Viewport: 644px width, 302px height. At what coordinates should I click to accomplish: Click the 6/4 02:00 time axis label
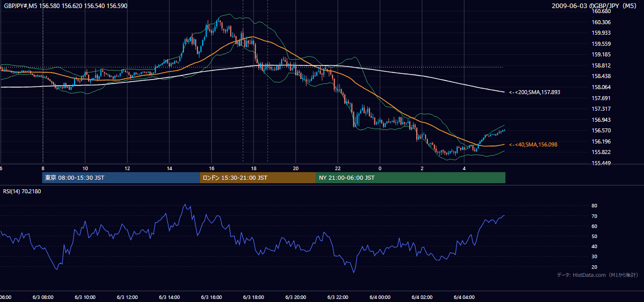(422, 297)
